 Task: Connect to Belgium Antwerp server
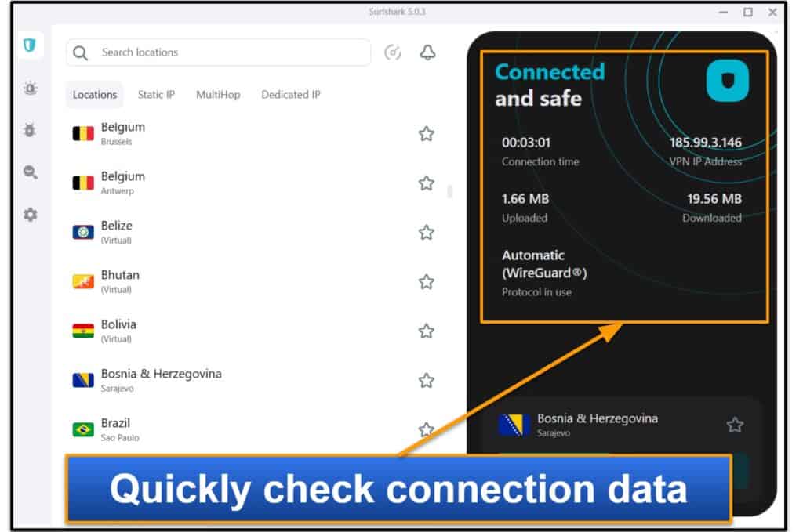pyautogui.click(x=122, y=183)
